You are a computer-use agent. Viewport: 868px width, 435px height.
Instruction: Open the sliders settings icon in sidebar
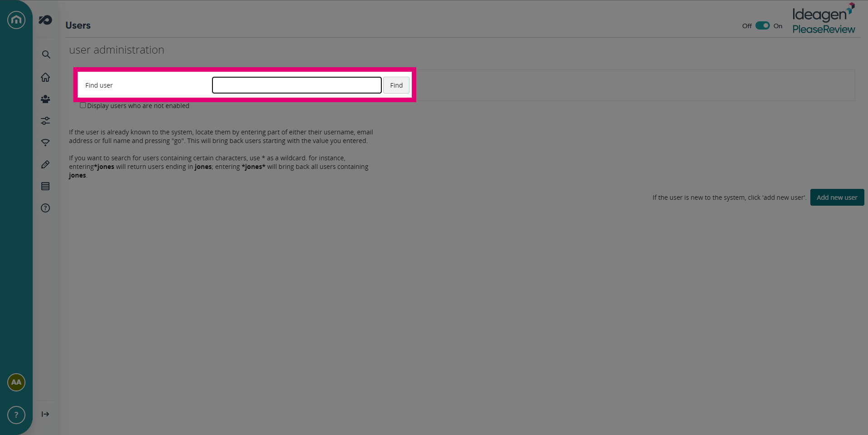point(45,121)
